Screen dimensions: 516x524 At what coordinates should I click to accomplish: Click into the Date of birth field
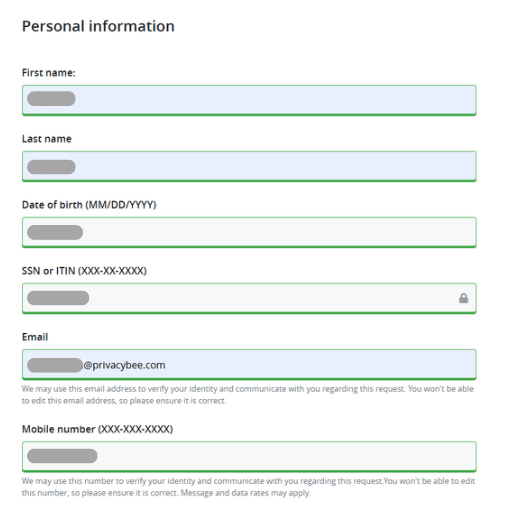[249, 232]
